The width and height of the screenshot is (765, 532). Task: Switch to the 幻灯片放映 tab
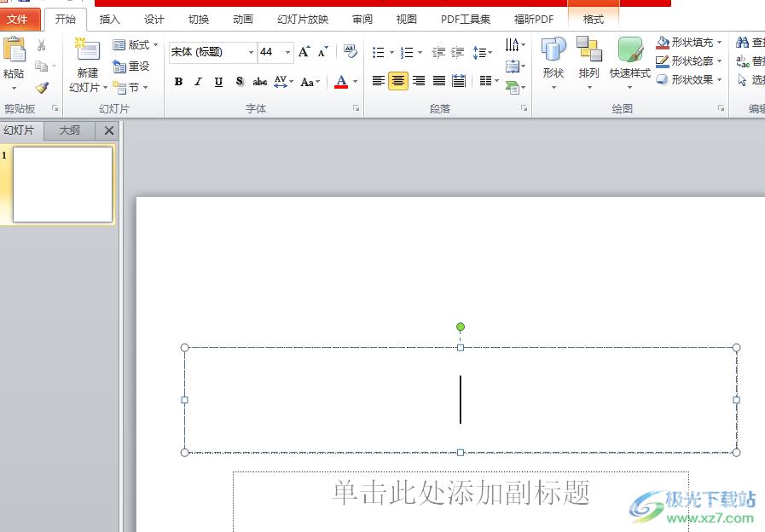point(303,20)
